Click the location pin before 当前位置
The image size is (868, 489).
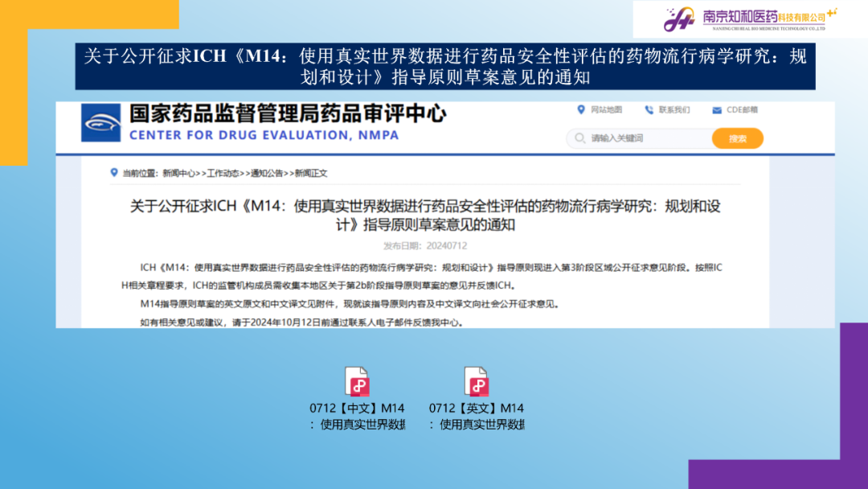click(x=114, y=173)
